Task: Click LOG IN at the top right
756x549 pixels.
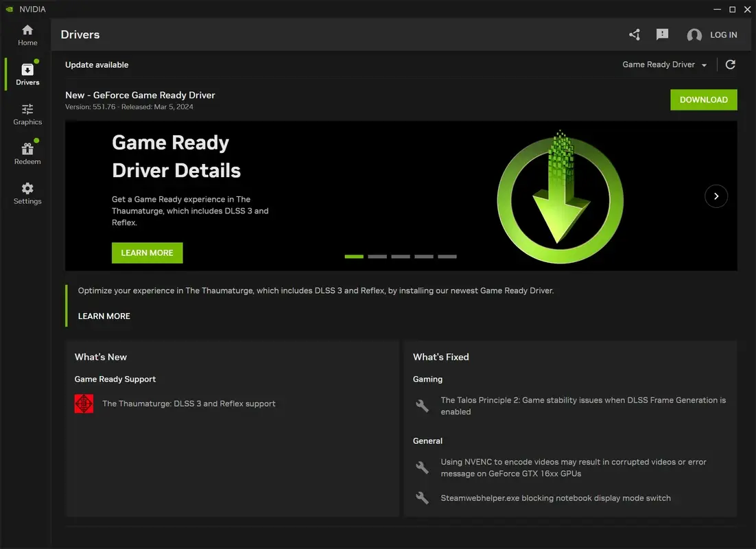Action: tap(725, 34)
